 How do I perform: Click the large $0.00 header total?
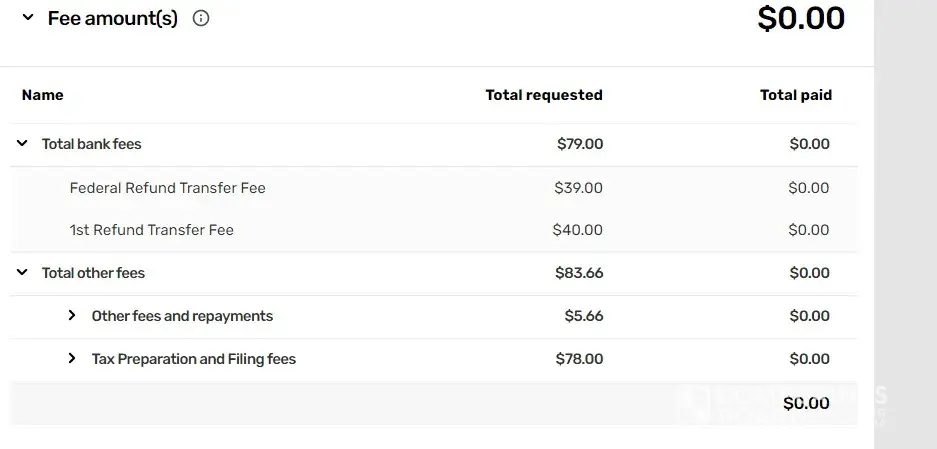click(x=801, y=18)
